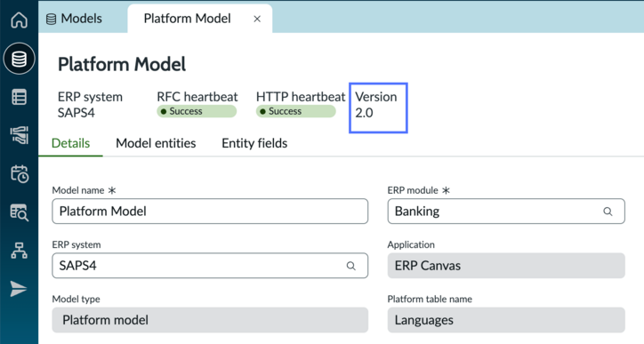This screenshot has width=644, height=344.
Task: Click search icon in ERP module field
Action: tap(608, 212)
